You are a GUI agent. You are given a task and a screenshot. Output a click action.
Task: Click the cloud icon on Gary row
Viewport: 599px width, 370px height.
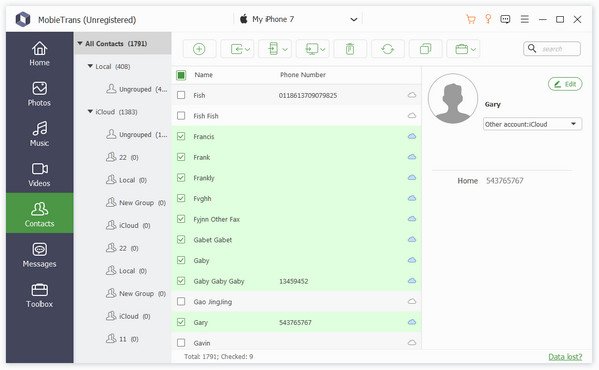point(412,322)
